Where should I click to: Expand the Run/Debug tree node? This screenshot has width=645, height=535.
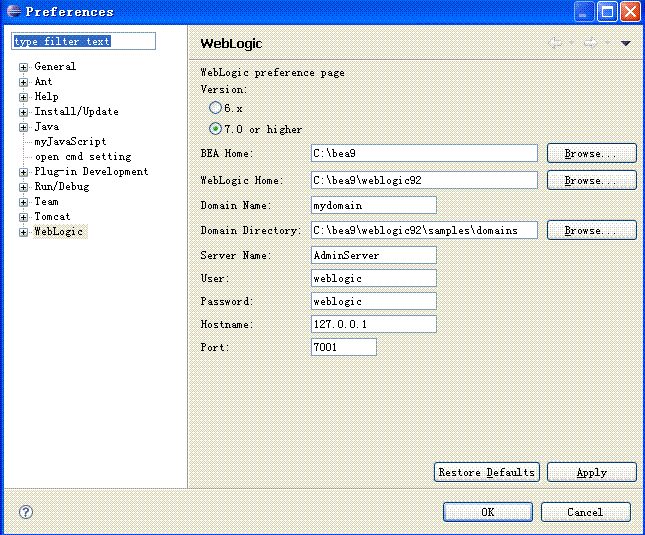coord(23,187)
